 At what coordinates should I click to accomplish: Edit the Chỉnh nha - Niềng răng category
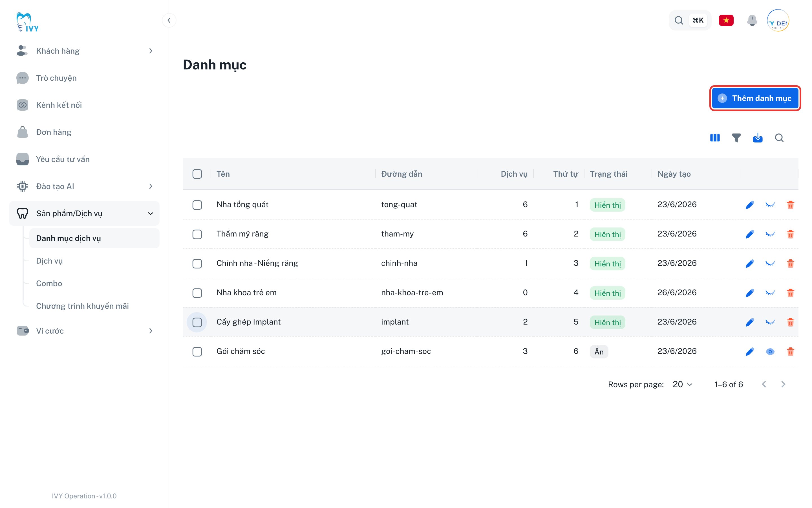coord(750,263)
